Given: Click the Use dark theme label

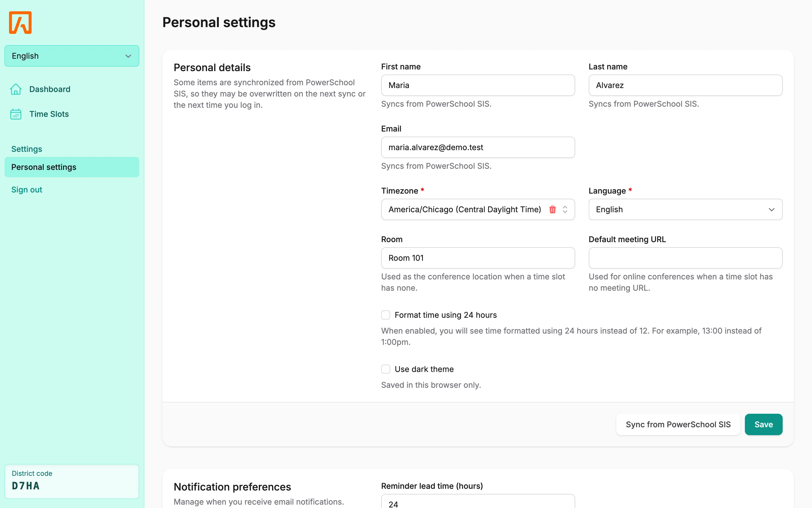Looking at the screenshot, I should [x=424, y=369].
